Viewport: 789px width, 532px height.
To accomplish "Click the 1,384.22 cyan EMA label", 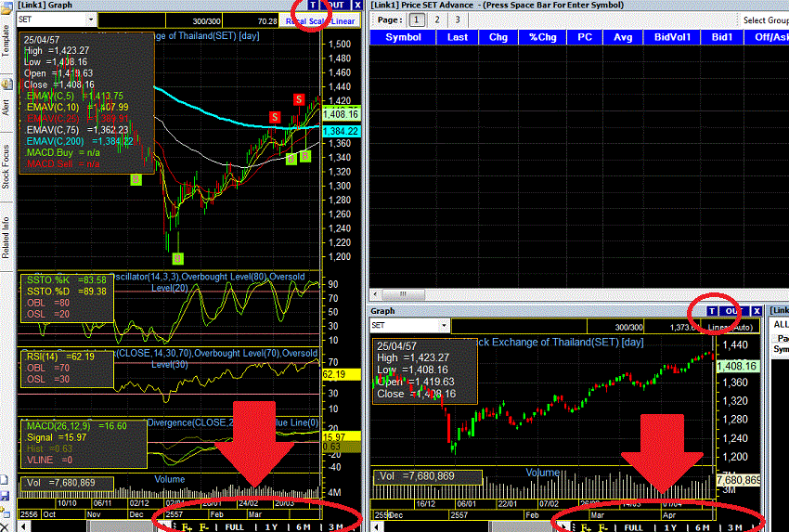I will coord(342,131).
